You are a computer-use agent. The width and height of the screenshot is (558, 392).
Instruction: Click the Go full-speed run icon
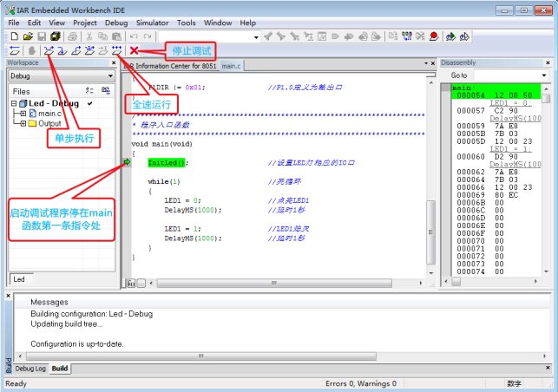coord(116,50)
